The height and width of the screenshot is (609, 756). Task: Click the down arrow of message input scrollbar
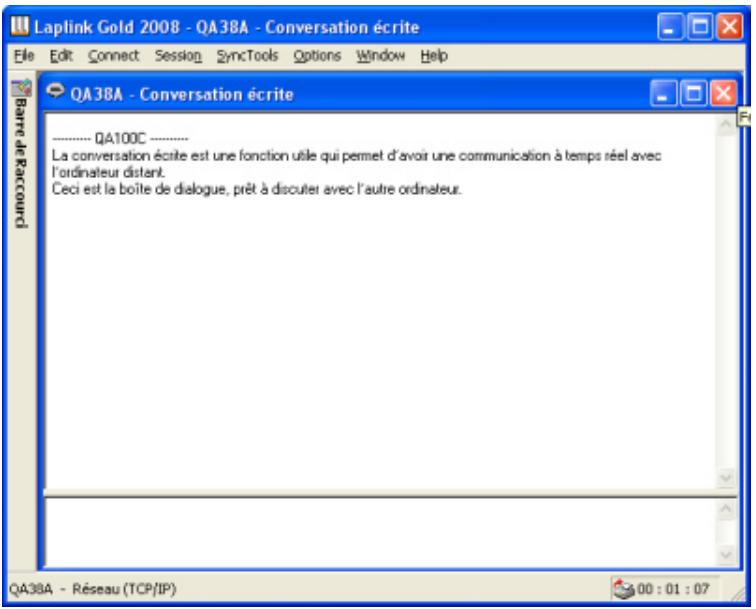(726, 555)
